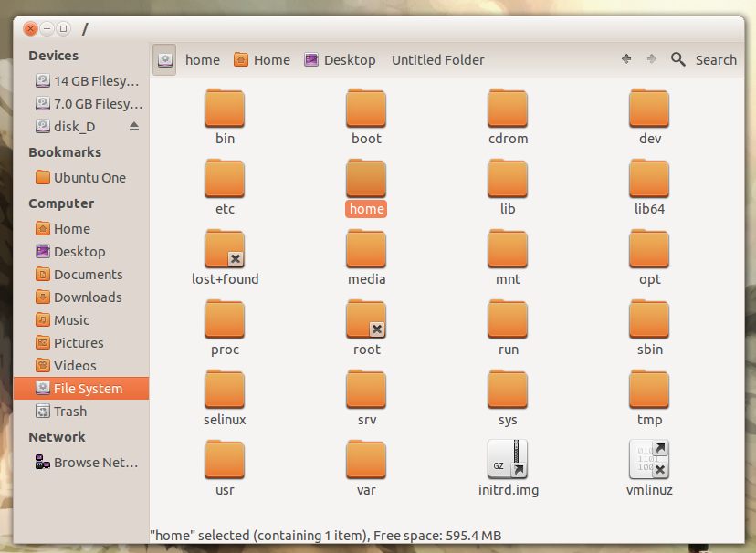The height and width of the screenshot is (553, 756).
Task: Click the Untitled Folder path button
Action: pos(437,60)
